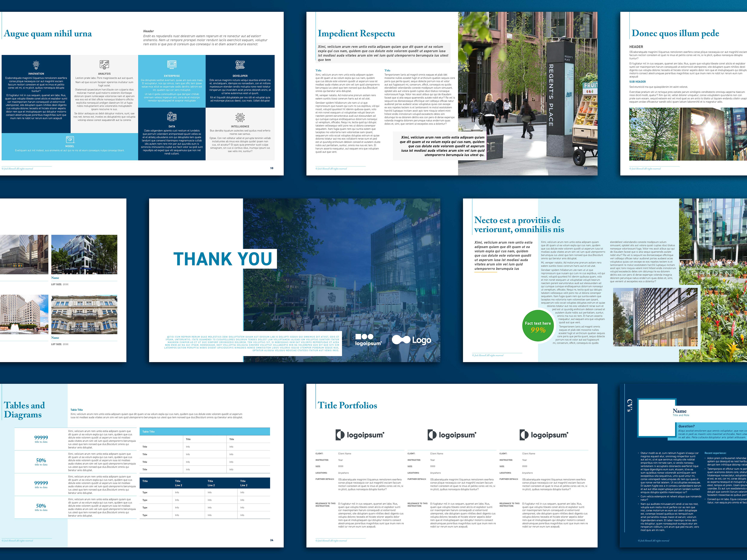Viewport: 747px width, 560px height.
Task: Click the Enterprise monitor icon
Action: (x=172, y=65)
